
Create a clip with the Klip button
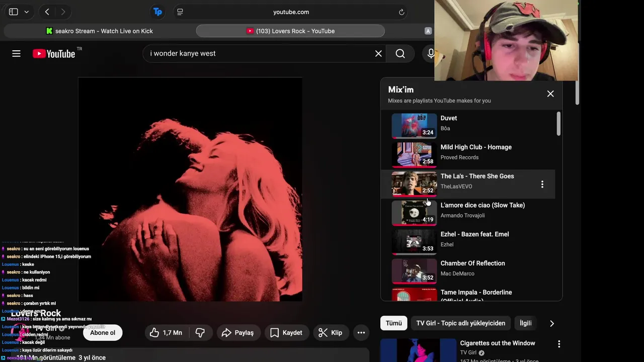pyautogui.click(x=331, y=332)
